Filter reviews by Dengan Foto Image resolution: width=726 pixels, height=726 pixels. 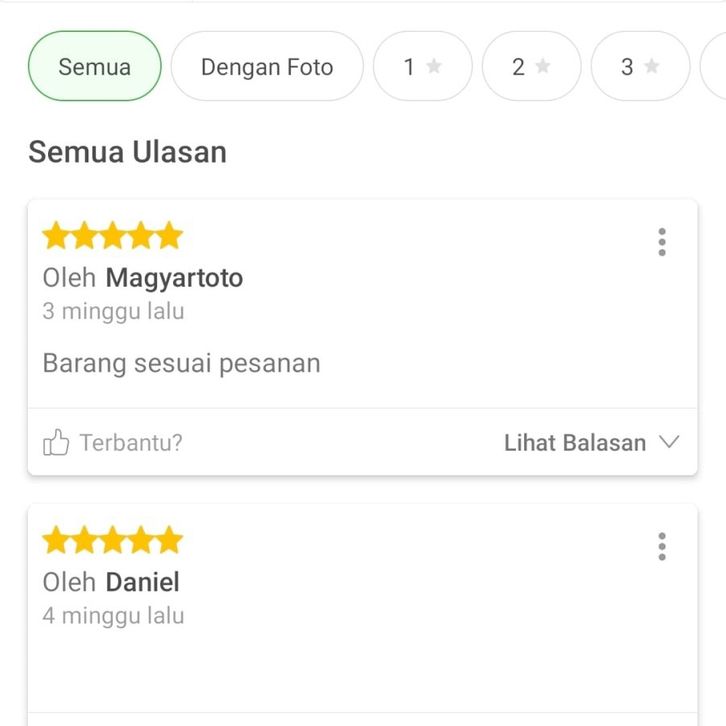(266, 67)
